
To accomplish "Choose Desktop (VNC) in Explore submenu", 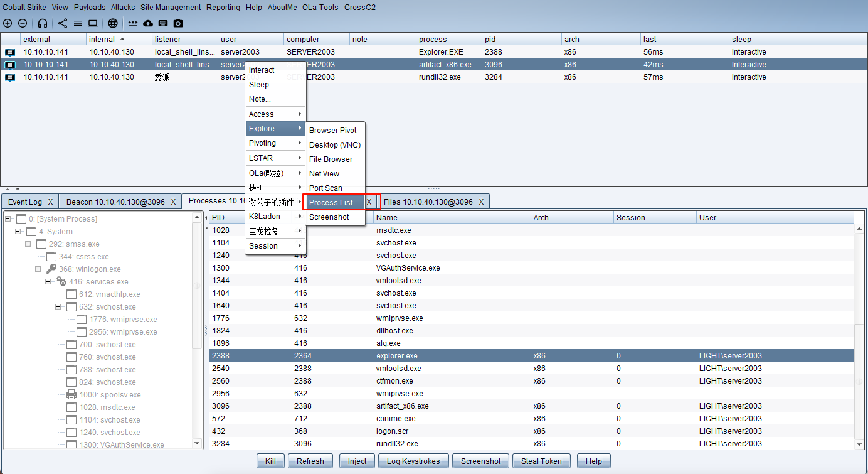I will [335, 145].
